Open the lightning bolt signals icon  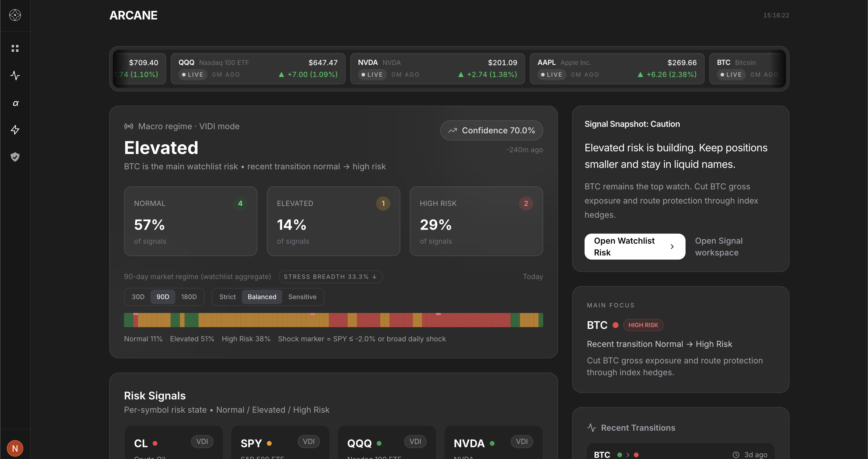(15, 130)
